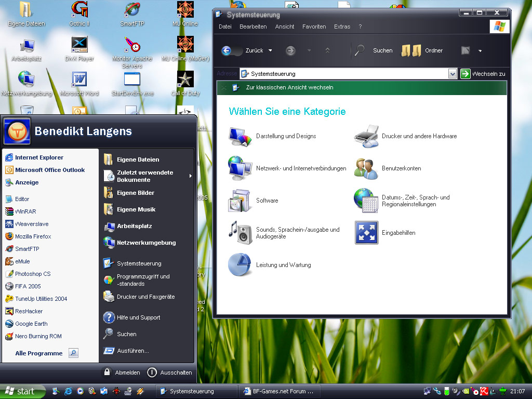Open the address bar dropdown arrow
This screenshot has height=399, width=532.
pos(453,74)
